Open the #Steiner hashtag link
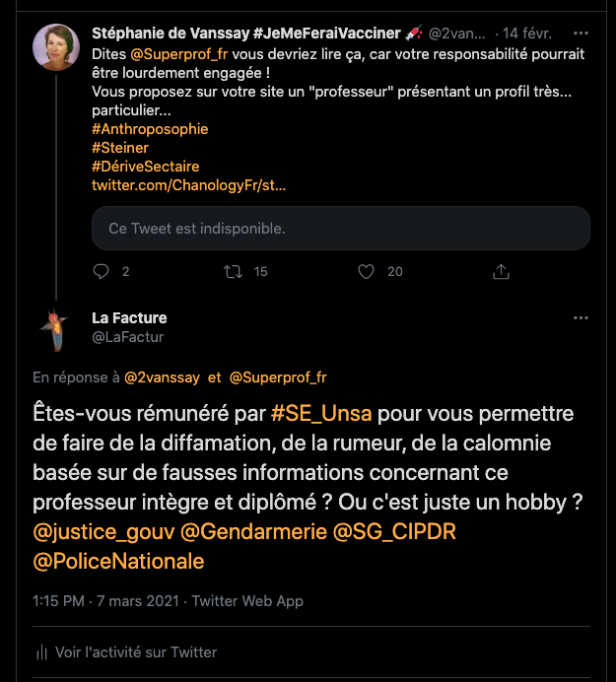Screen dimensions: 616x682 [x=120, y=148]
